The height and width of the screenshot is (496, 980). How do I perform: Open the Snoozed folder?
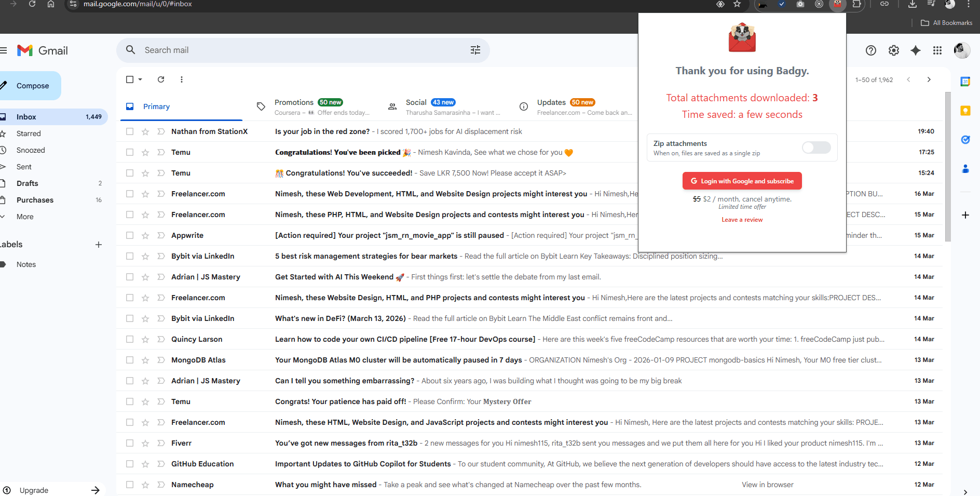[31, 150]
